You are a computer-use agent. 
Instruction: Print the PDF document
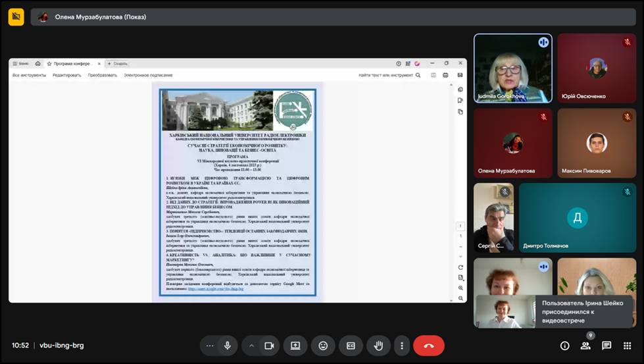[446, 75]
